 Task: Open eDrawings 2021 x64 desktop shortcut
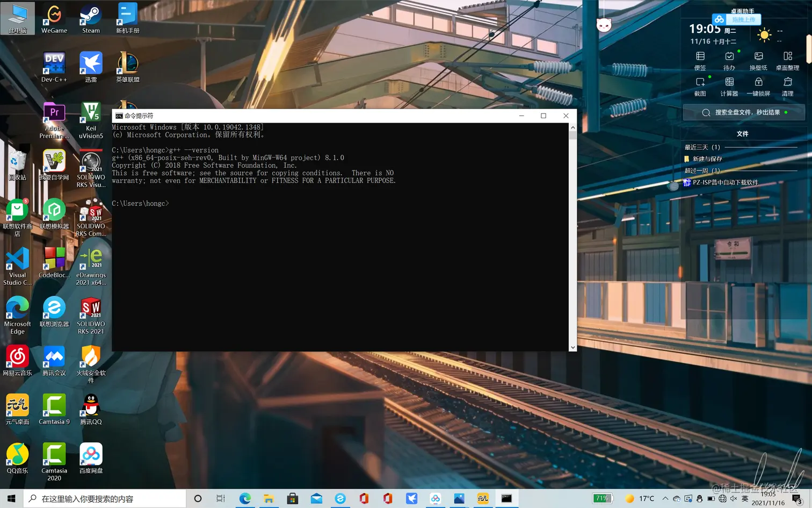tap(91, 267)
